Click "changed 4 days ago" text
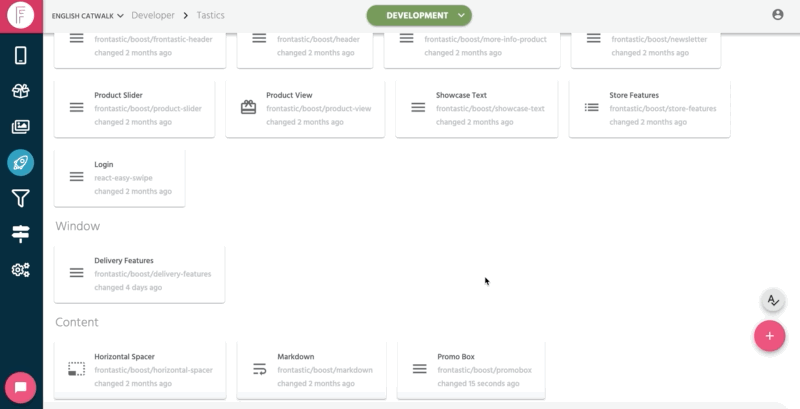This screenshot has height=409, width=800. click(128, 288)
